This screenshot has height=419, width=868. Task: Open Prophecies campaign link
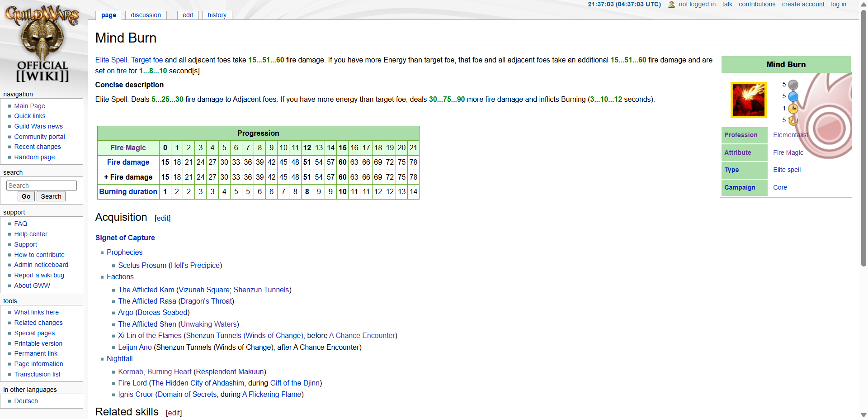[x=124, y=252]
